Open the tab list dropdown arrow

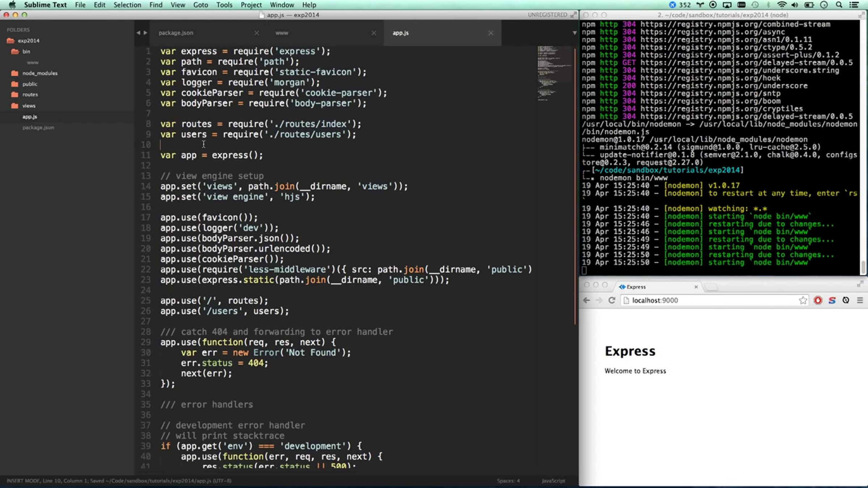(574, 33)
